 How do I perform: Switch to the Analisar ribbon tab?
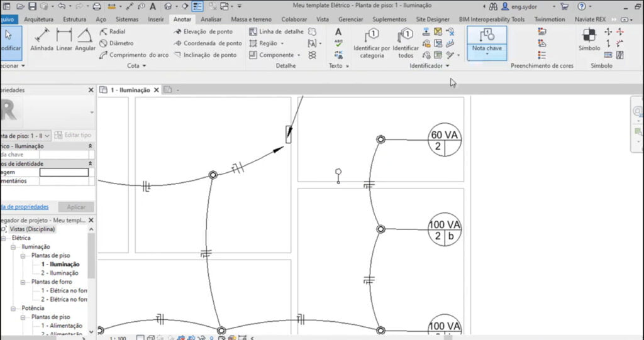211,19
